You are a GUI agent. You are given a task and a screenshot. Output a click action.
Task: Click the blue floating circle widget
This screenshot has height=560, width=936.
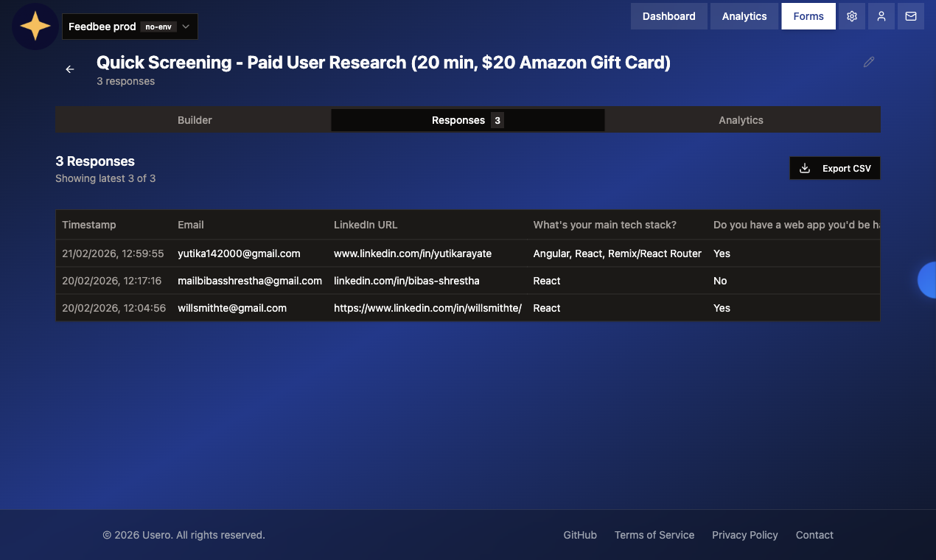pos(926,280)
